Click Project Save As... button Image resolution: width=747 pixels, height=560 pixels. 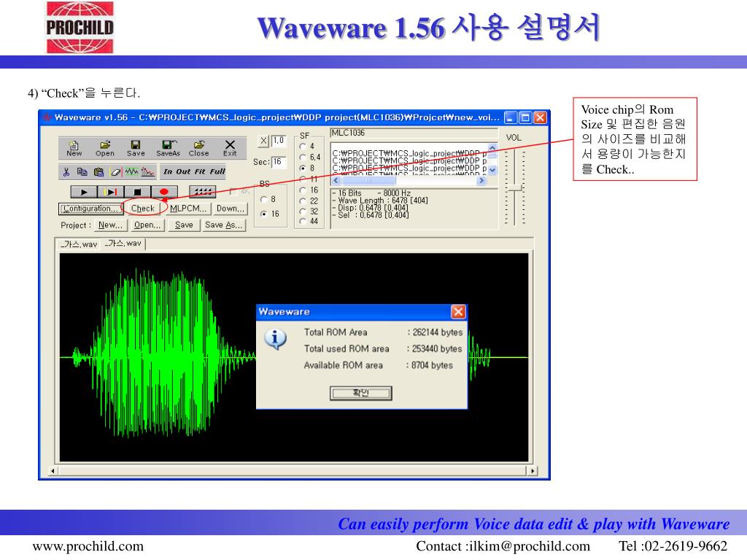pos(224,225)
